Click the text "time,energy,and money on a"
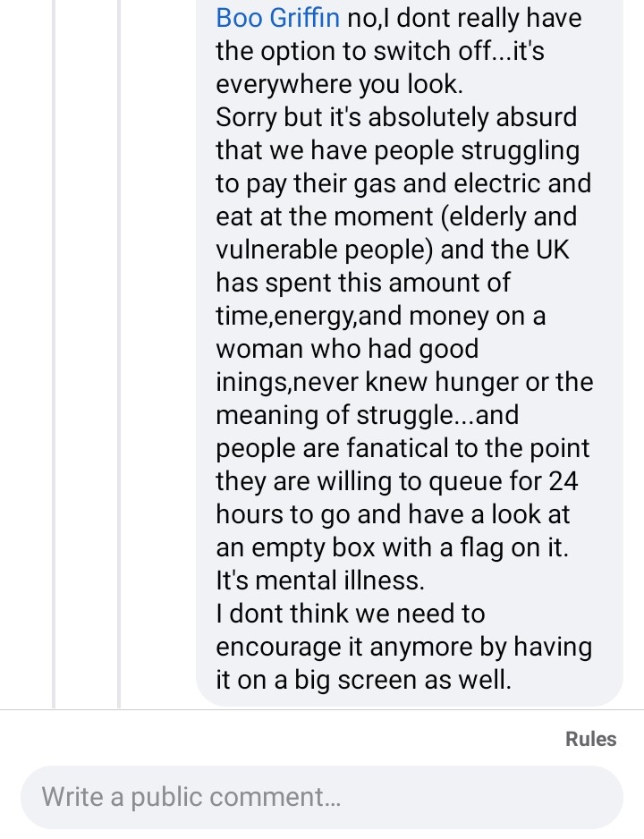The width and height of the screenshot is (644, 839). 380,317
